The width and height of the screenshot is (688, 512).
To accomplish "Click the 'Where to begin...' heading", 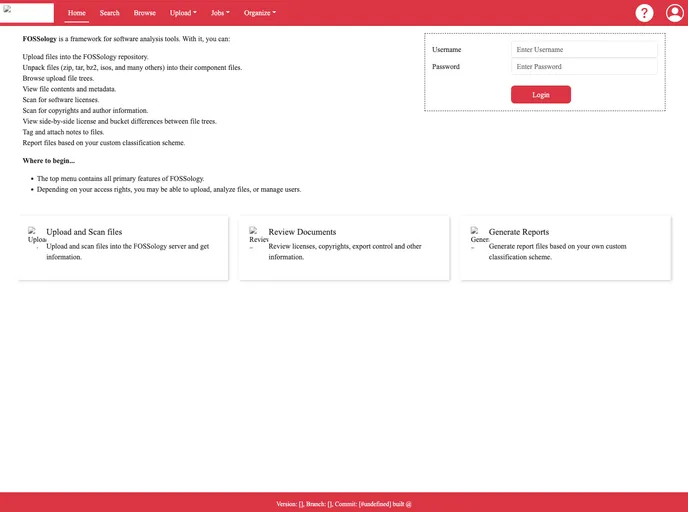I will click(x=49, y=161).
